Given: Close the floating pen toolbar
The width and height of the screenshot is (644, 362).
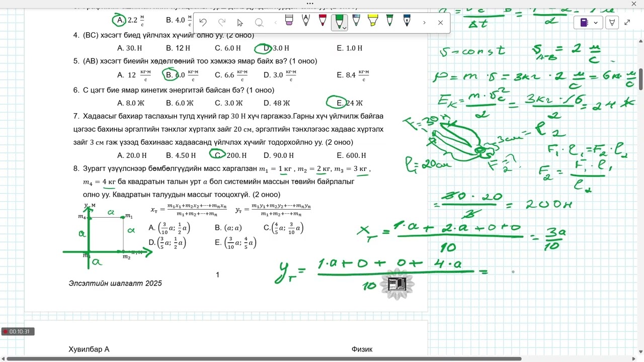Looking at the screenshot, I should (440, 22).
